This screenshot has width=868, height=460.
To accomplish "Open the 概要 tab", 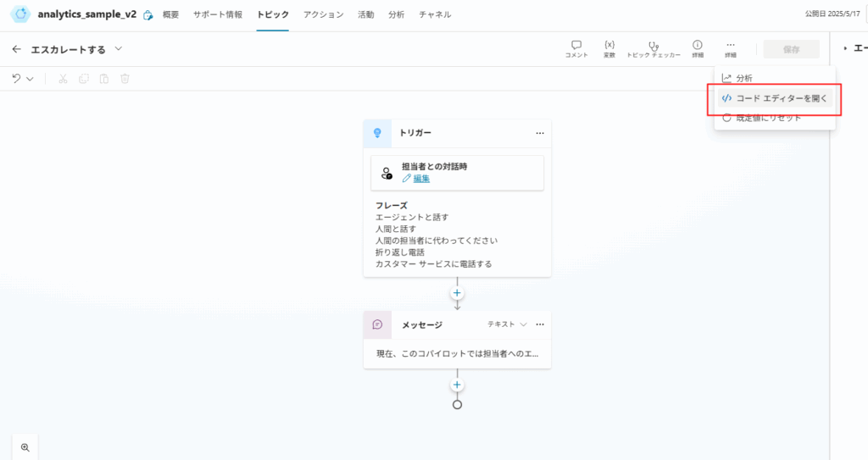I will [x=170, y=15].
